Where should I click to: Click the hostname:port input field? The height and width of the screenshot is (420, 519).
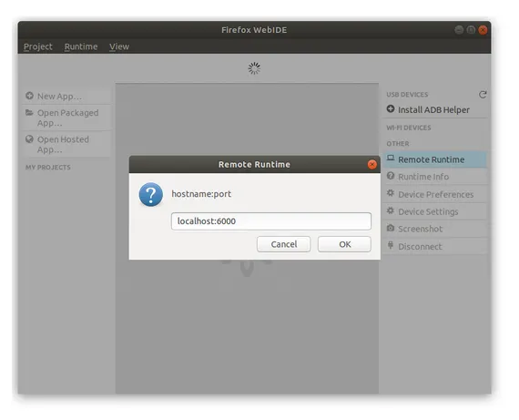[x=271, y=221]
